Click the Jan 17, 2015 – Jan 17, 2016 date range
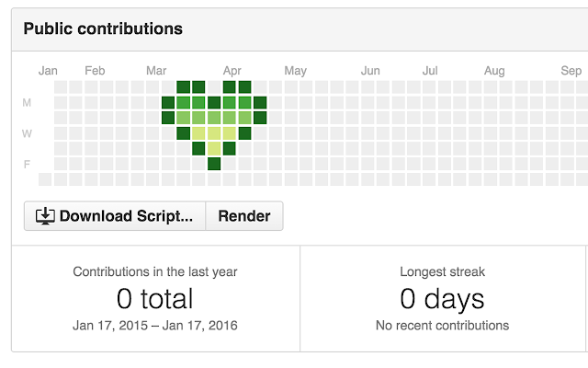 (155, 326)
